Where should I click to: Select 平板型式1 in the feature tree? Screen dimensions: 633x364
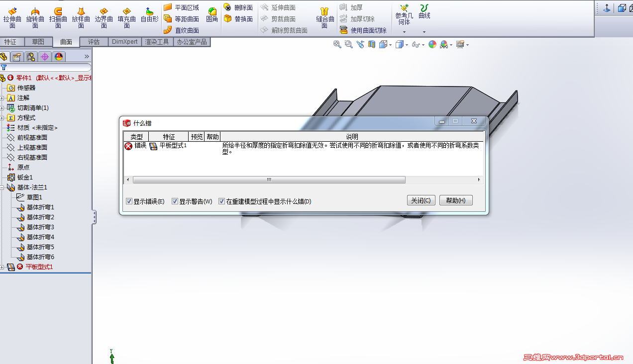click(39, 267)
